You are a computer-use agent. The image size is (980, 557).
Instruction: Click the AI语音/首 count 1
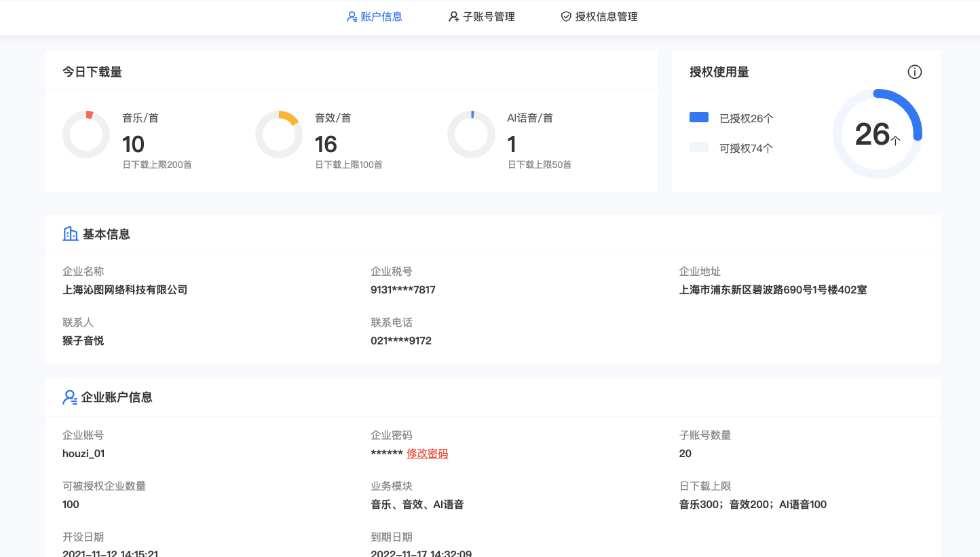pos(512,144)
